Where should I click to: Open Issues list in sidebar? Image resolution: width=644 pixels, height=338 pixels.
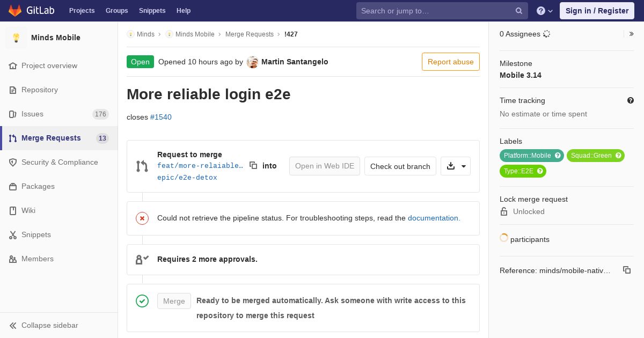click(x=59, y=114)
